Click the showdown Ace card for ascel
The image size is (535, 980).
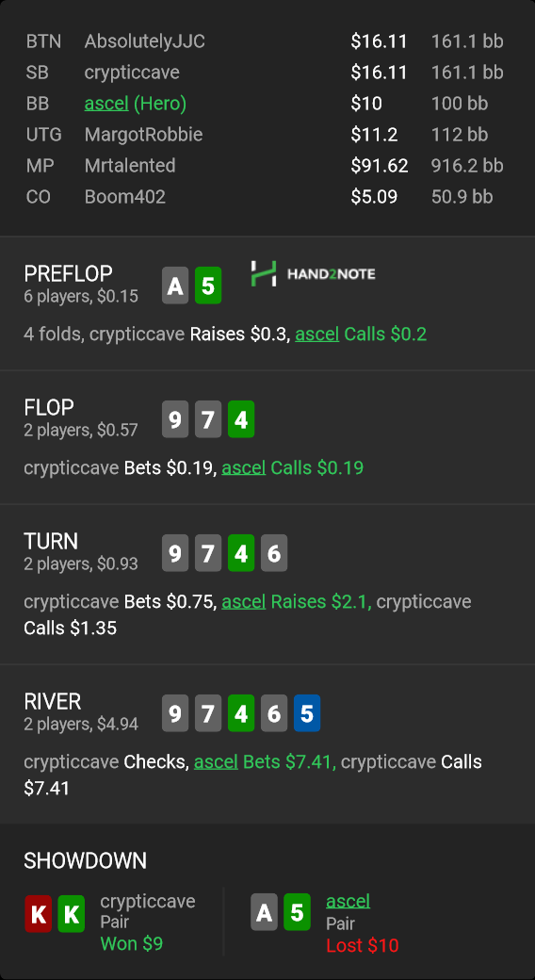click(264, 912)
